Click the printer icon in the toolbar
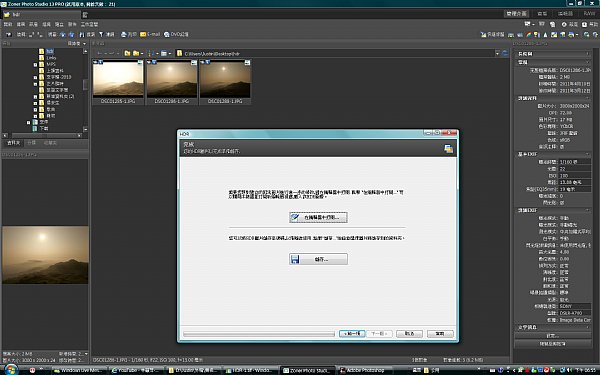 click(124, 34)
